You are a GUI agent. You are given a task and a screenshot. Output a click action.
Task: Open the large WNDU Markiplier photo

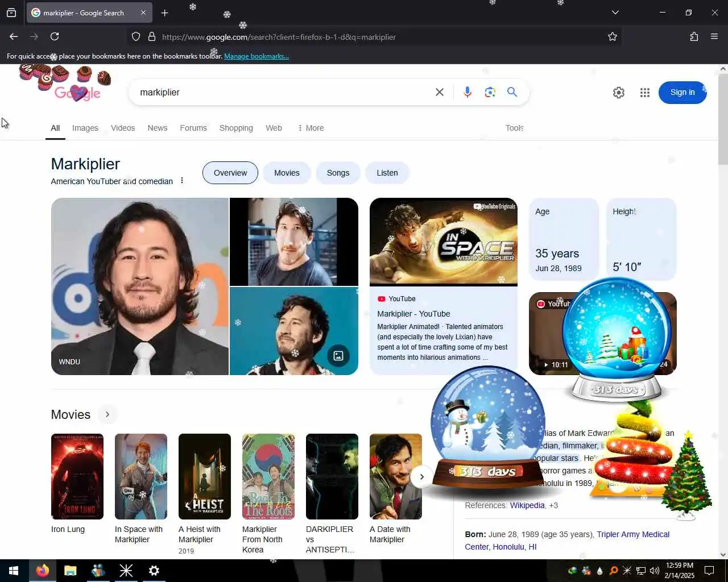point(140,286)
